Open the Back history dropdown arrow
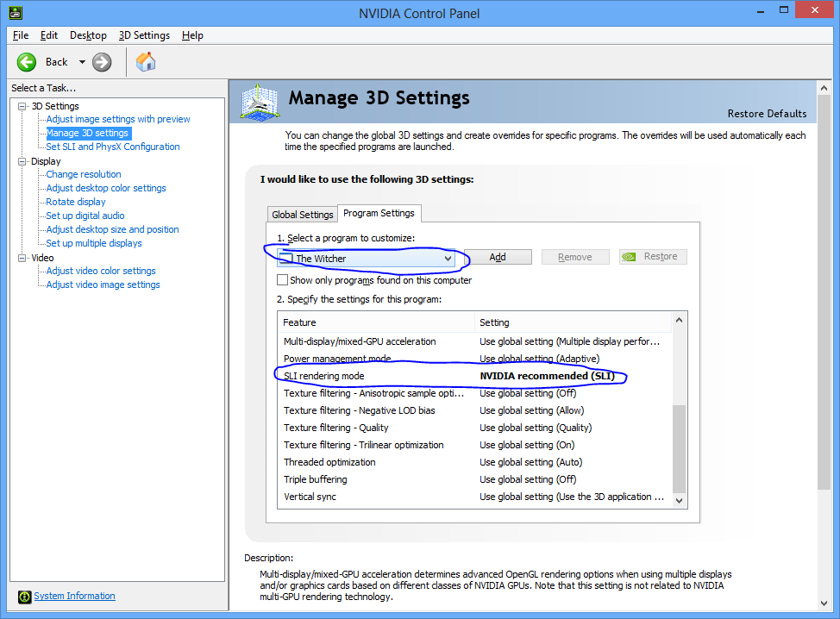The image size is (840, 619). [x=82, y=62]
